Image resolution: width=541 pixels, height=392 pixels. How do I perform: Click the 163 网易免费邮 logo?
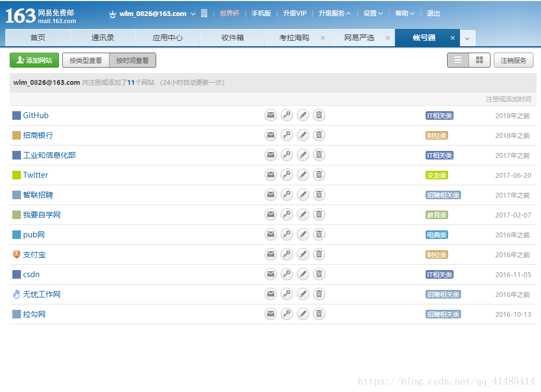[40, 16]
